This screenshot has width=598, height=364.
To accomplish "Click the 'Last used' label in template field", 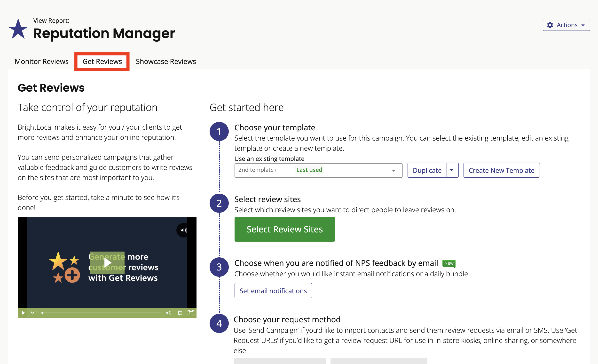I will [x=309, y=170].
